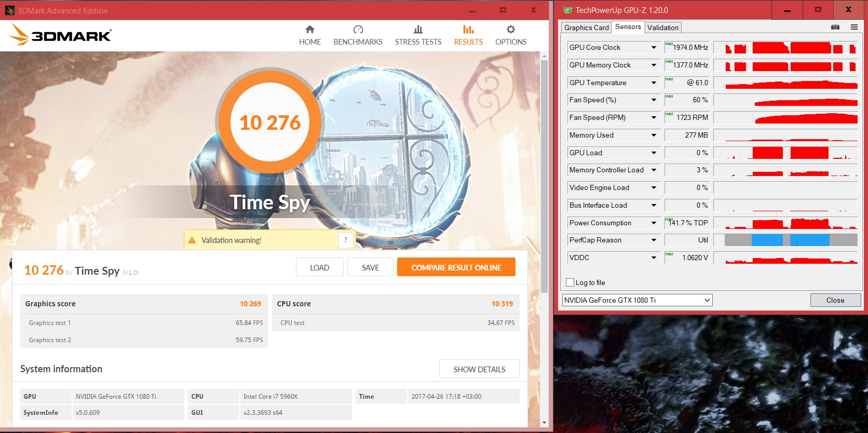Open the Fan Speed (%) sensor dropdown

point(654,100)
